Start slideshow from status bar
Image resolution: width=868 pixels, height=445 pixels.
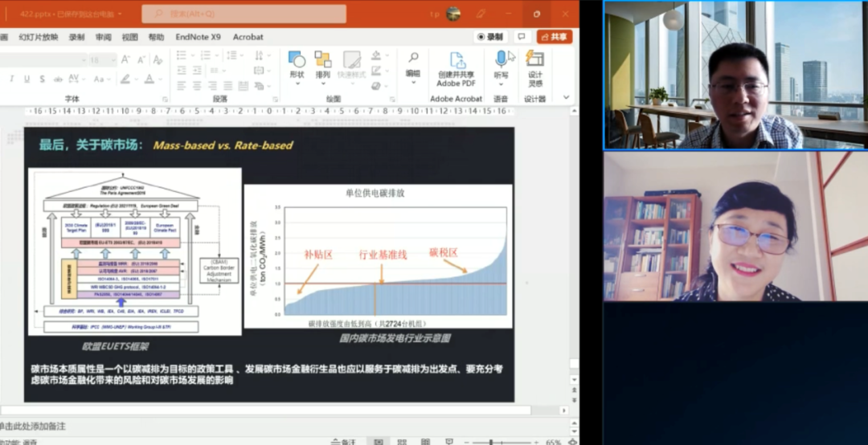[x=449, y=442]
